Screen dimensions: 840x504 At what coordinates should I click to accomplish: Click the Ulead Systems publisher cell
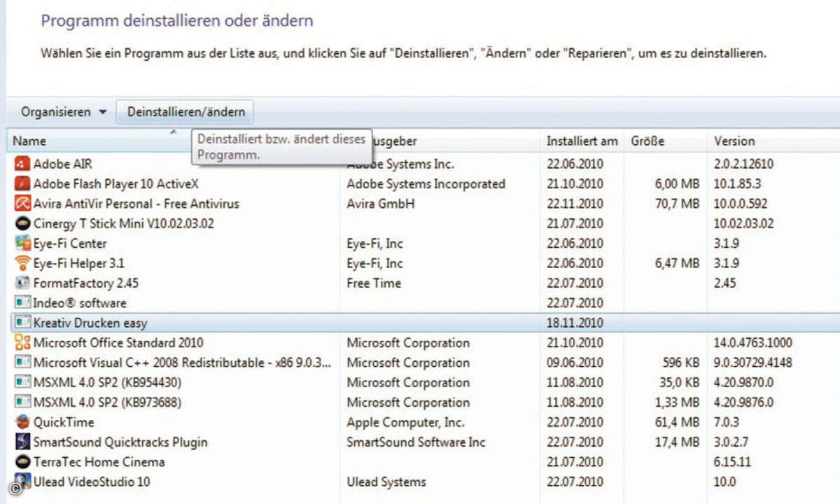[x=386, y=482]
